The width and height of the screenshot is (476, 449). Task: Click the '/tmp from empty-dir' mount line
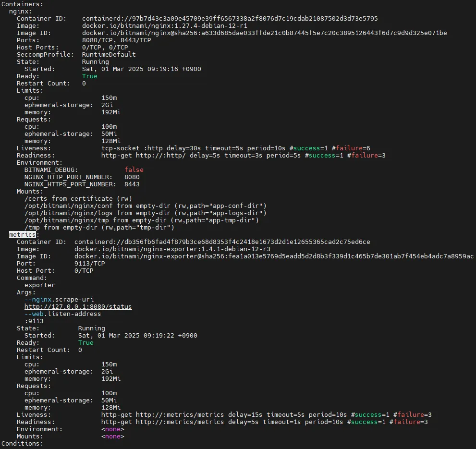click(x=99, y=228)
